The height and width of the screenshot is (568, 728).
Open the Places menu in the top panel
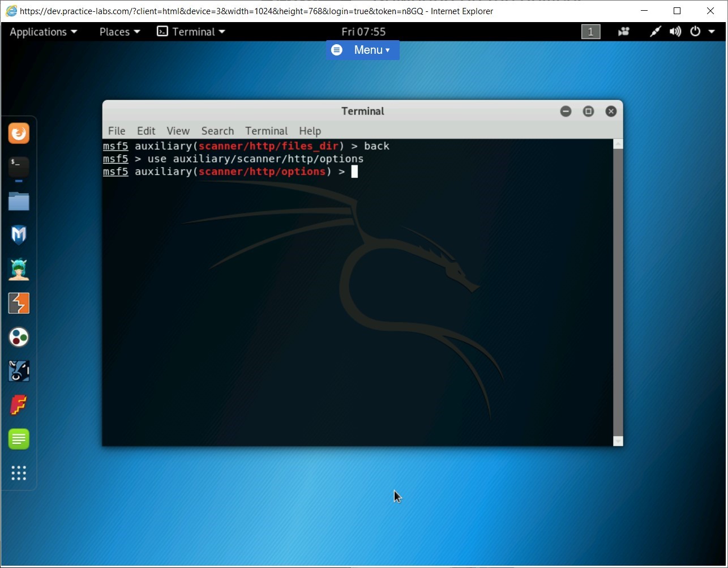coord(118,32)
